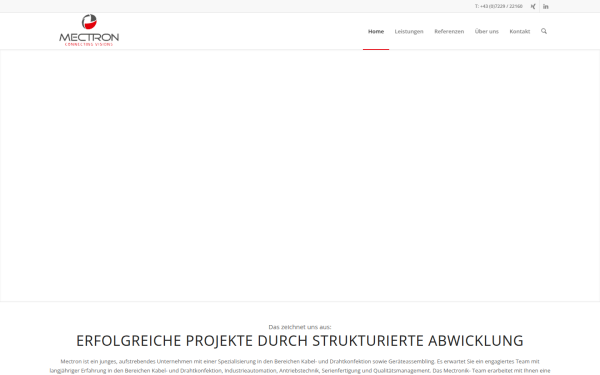Viewport: 600px width, 375px height.
Task: Open the Kontakt menu item
Action: pos(520,31)
